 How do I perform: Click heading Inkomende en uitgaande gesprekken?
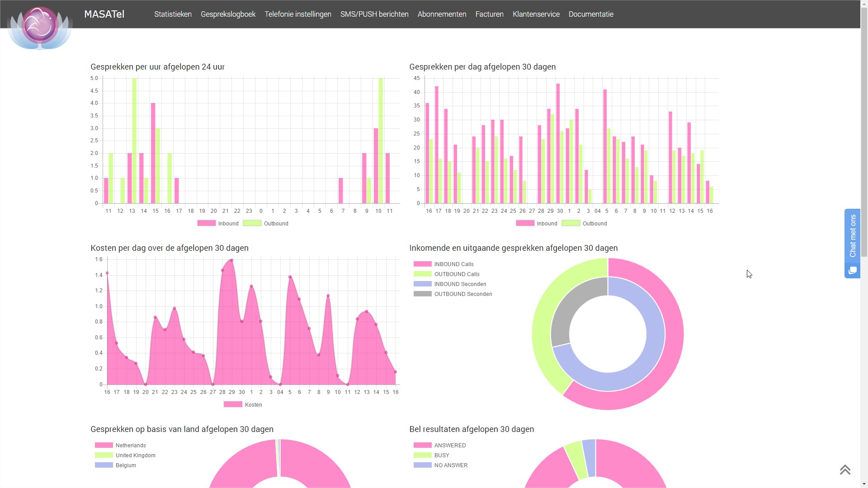[x=513, y=248]
